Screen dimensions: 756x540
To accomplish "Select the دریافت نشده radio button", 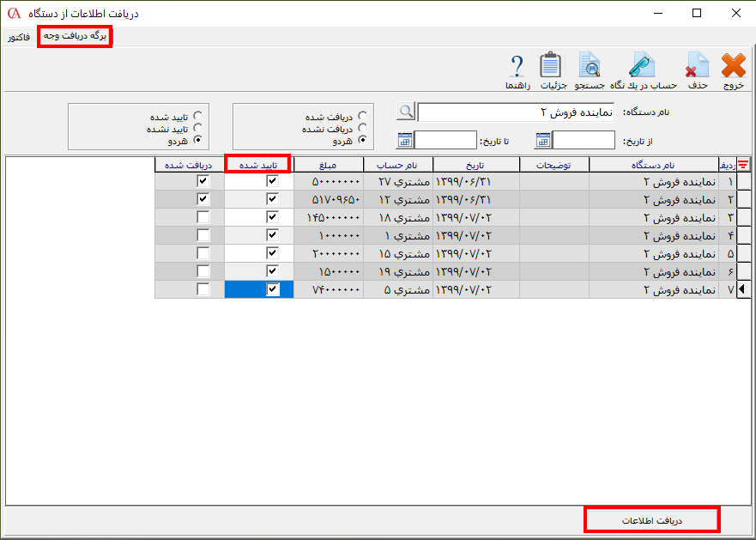I will (364, 128).
